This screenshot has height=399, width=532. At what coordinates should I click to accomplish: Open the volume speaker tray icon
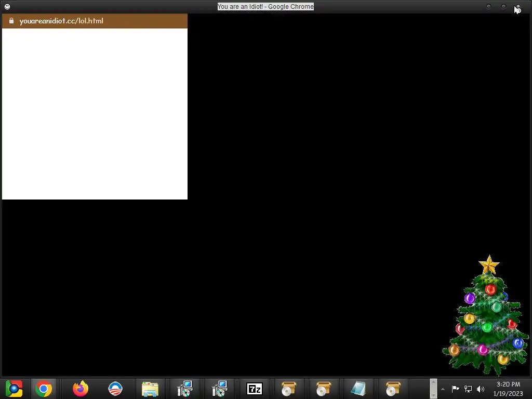click(481, 389)
